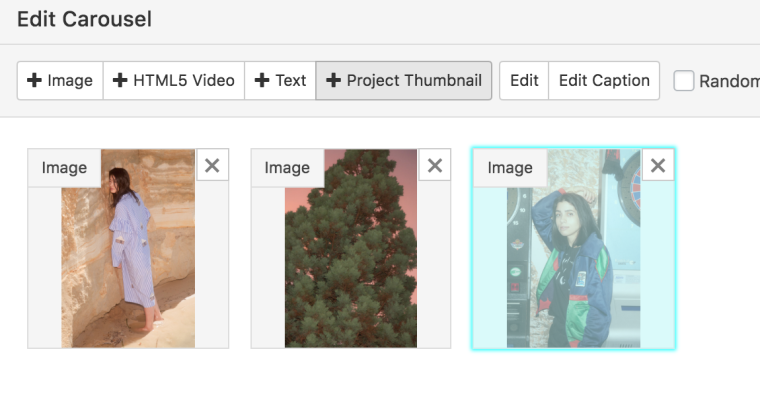This screenshot has width=760, height=419.
Task: Delete the highlighted third carousel slide
Action: (x=658, y=166)
